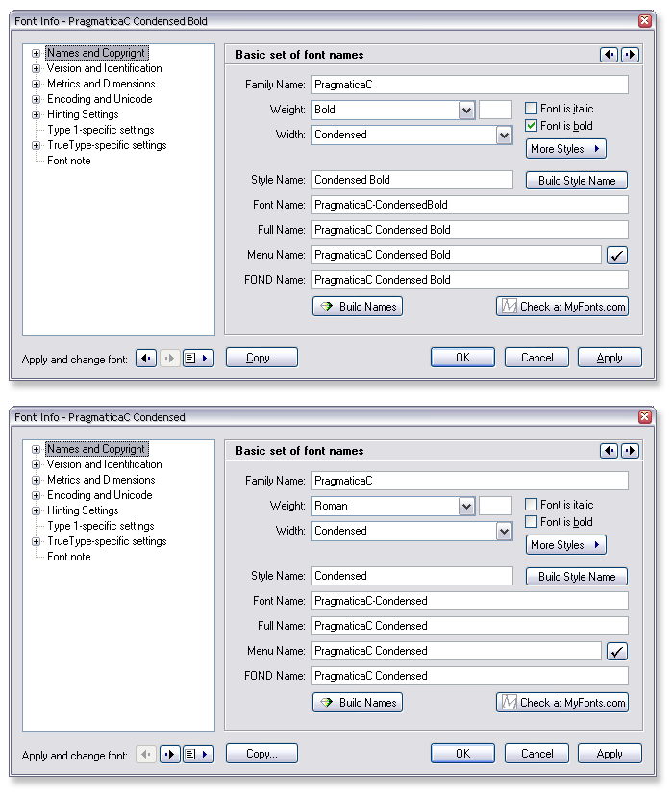Click Build Style Name in Condensed Bold window
The image size is (672, 796).
tap(577, 180)
